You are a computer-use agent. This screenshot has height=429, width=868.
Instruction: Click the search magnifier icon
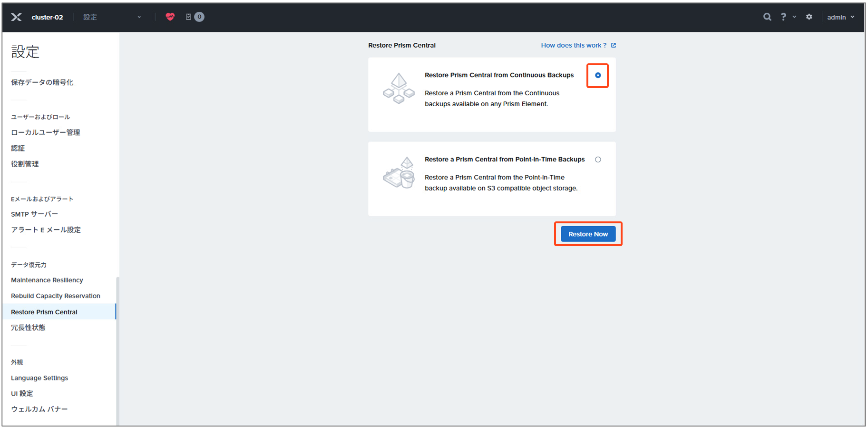point(767,17)
